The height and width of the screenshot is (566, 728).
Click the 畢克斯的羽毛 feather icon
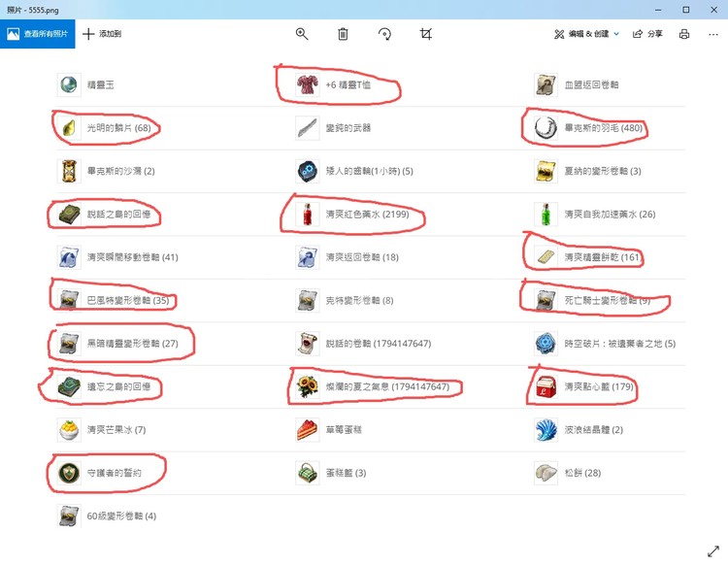546,128
